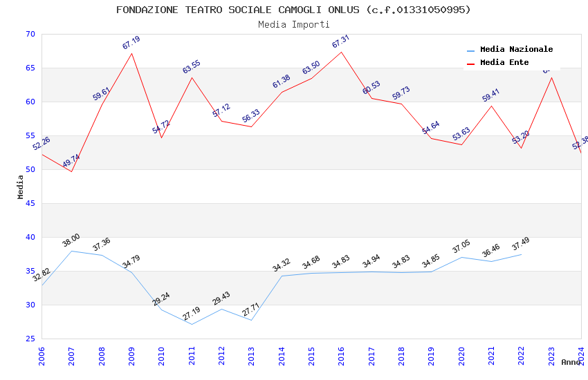588x380 pixels.
Task: Click the 53.20 data label
Action: point(521,137)
